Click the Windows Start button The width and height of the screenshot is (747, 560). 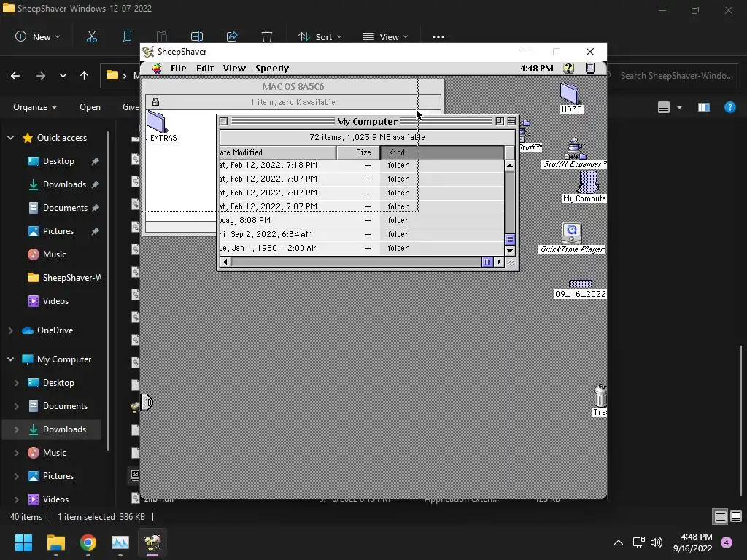(23, 542)
